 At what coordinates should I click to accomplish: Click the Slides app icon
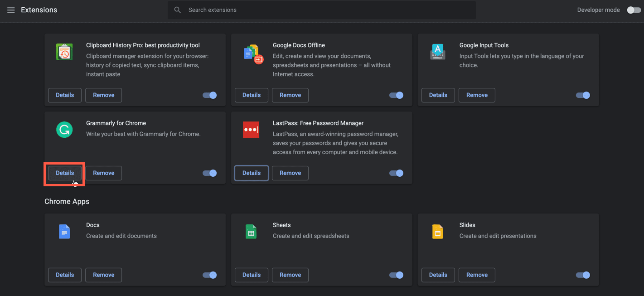click(438, 231)
